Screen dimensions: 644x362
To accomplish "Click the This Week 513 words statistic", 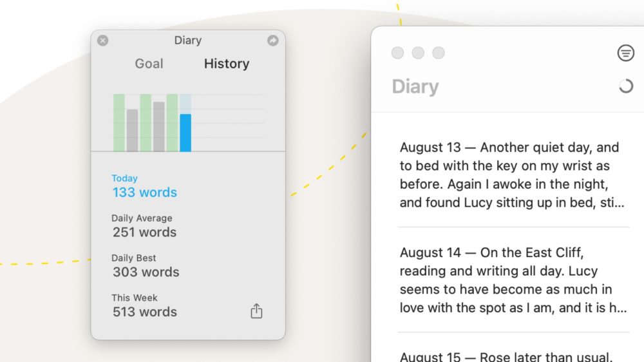I will tap(144, 306).
